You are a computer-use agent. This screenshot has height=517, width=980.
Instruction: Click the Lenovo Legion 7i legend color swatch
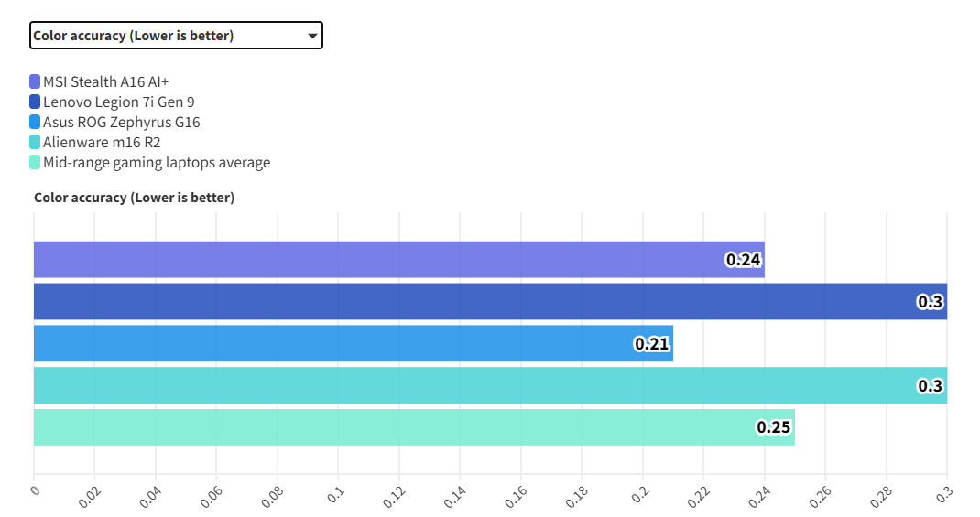(35, 102)
